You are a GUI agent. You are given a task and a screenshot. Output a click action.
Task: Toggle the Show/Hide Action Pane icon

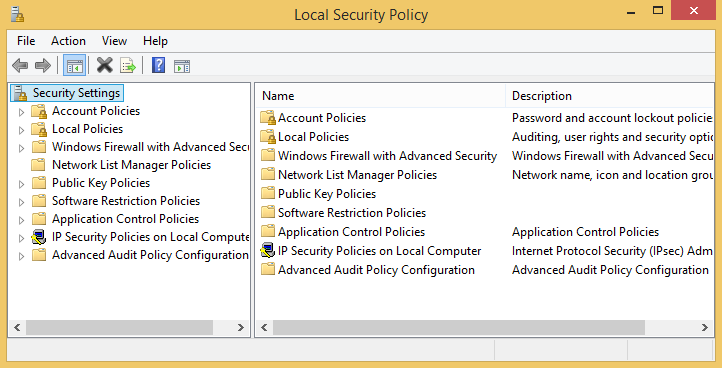click(x=182, y=66)
